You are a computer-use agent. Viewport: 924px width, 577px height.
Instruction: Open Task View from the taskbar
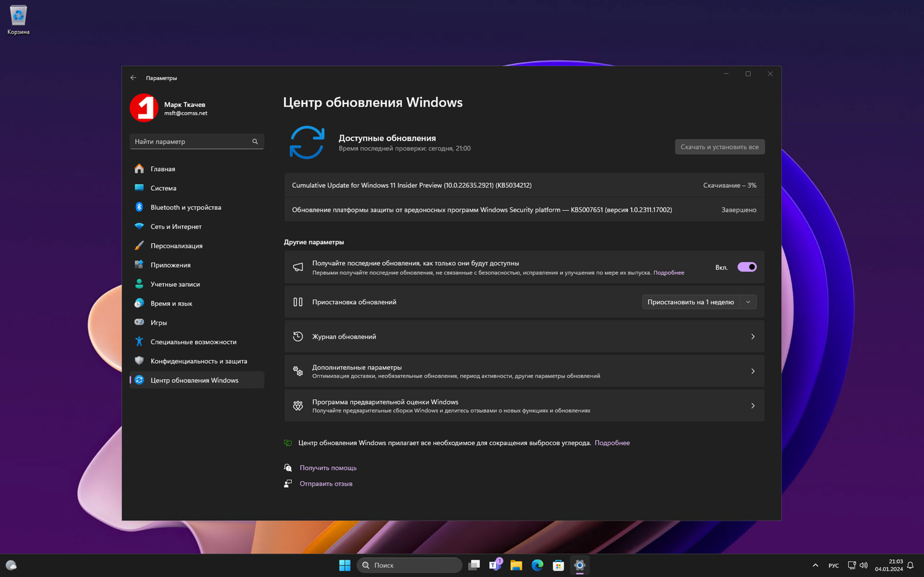(474, 565)
